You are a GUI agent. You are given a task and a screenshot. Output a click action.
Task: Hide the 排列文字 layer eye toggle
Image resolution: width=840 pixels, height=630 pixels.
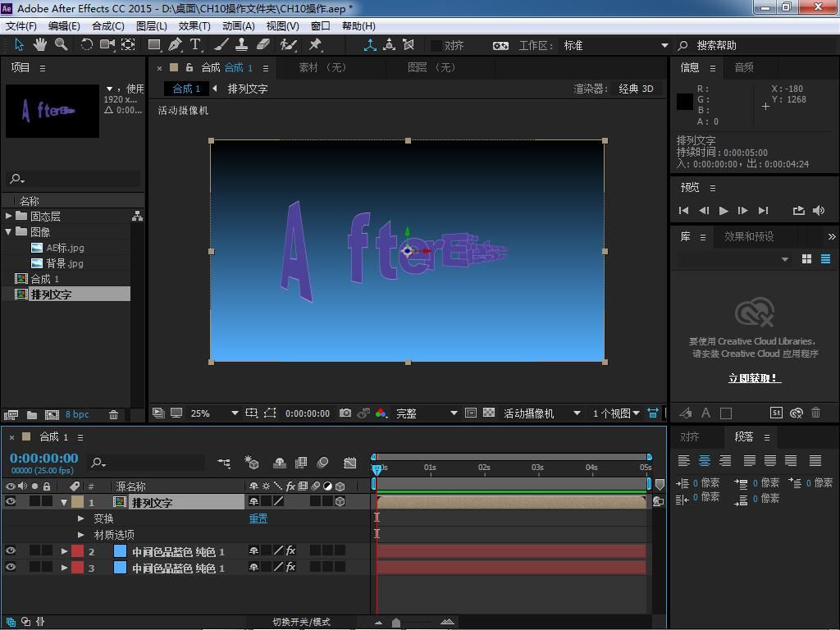tap(10, 501)
